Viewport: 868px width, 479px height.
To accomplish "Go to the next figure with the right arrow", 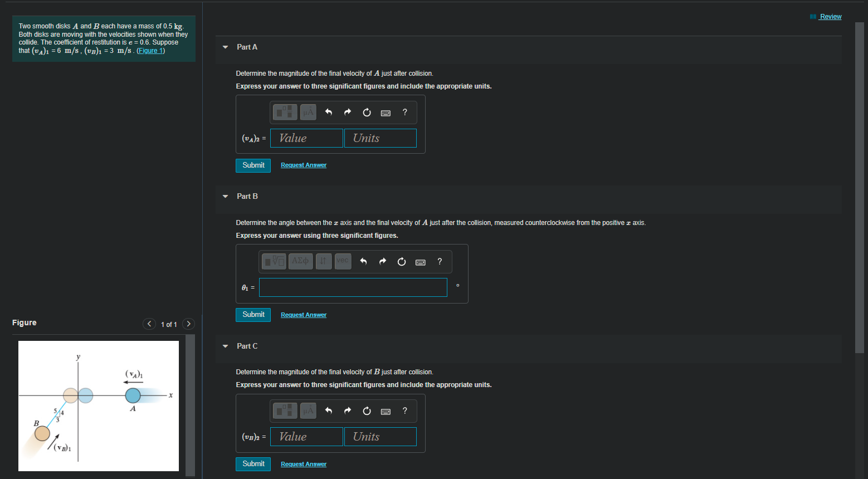I will pos(188,323).
